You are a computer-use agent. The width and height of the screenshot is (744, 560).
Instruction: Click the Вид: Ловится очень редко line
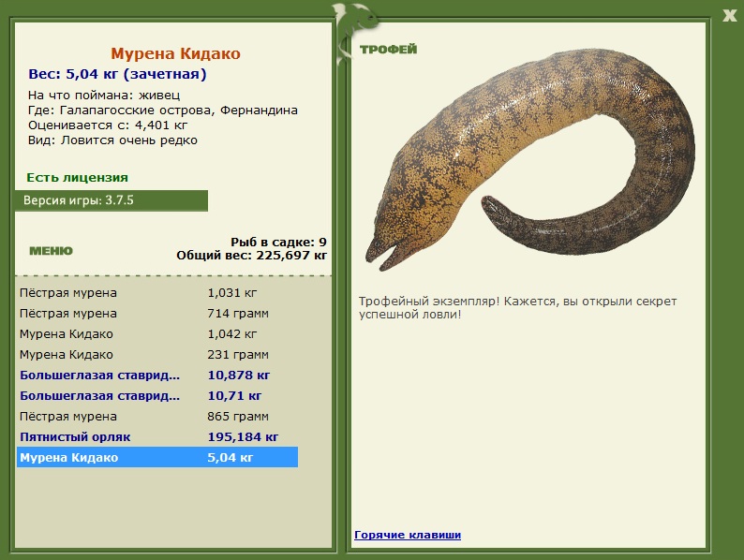(112, 140)
